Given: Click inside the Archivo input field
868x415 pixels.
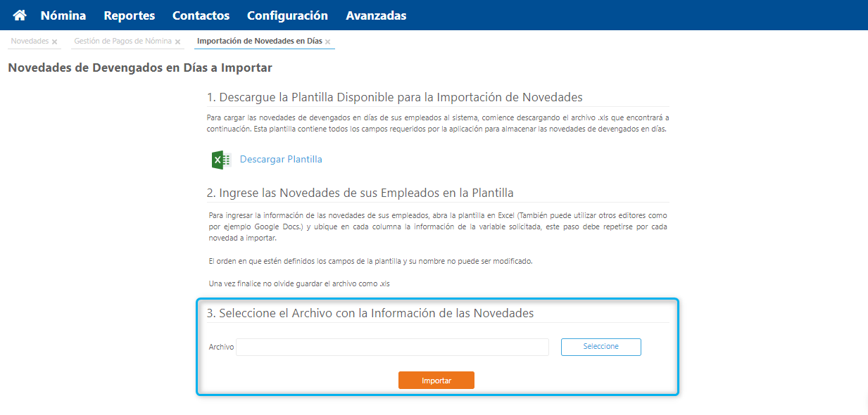Looking at the screenshot, I should click(x=392, y=347).
